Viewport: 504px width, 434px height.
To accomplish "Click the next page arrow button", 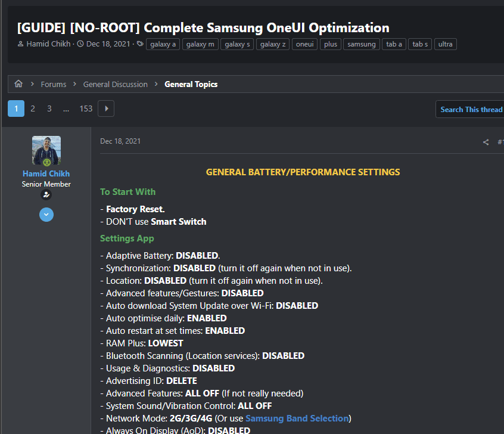I will click(106, 108).
